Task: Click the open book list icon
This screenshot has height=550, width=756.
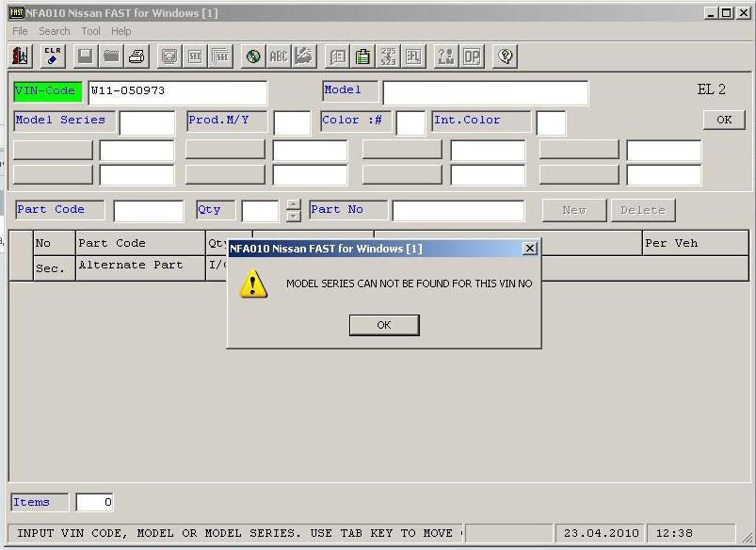Action: 337,57
